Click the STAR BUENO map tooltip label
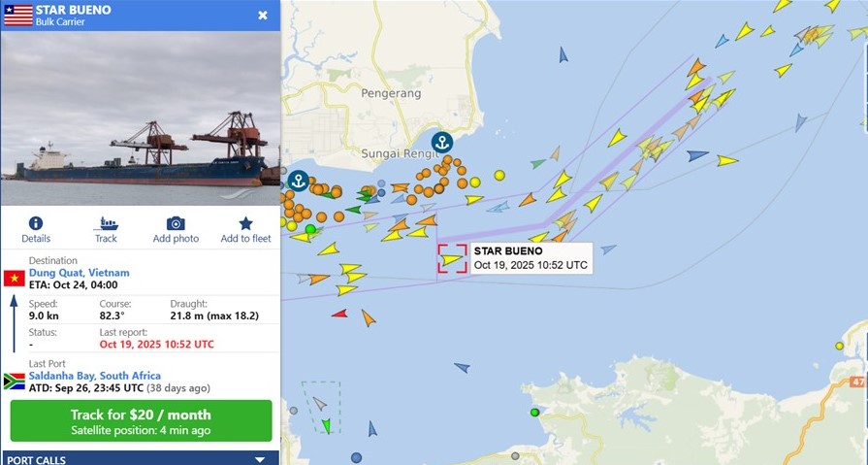Image resolution: width=868 pixels, height=465 pixels. (x=531, y=257)
